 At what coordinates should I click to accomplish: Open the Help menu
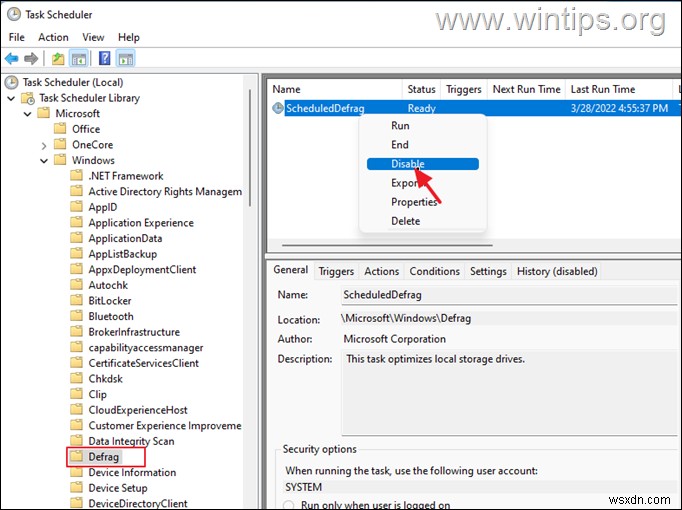coord(129,37)
